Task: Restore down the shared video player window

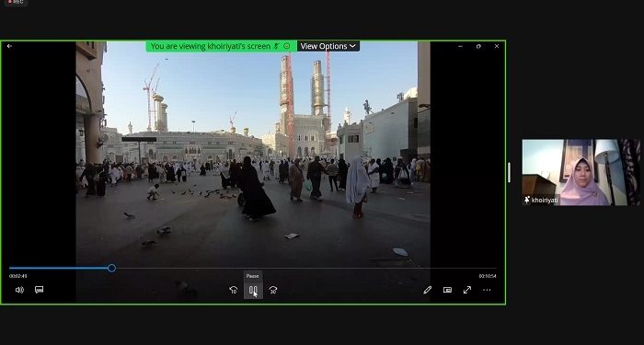Action: [478, 46]
